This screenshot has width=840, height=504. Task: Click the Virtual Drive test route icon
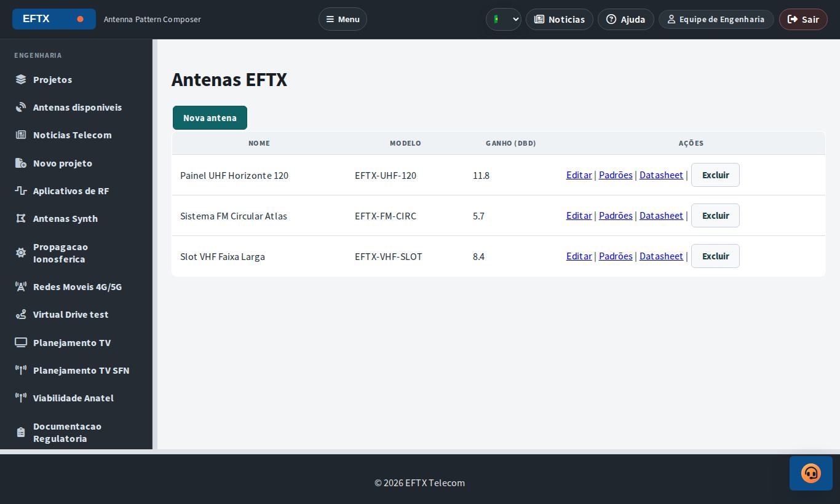point(21,314)
